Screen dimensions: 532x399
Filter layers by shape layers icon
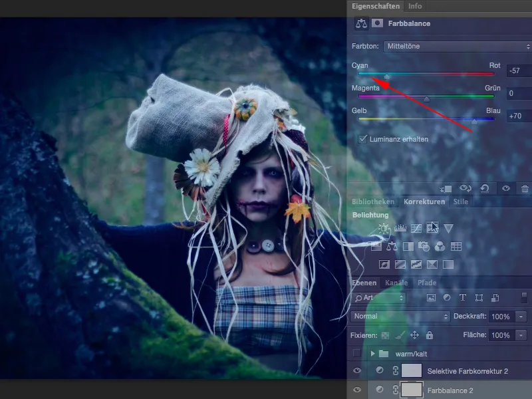pyautogui.click(x=479, y=298)
